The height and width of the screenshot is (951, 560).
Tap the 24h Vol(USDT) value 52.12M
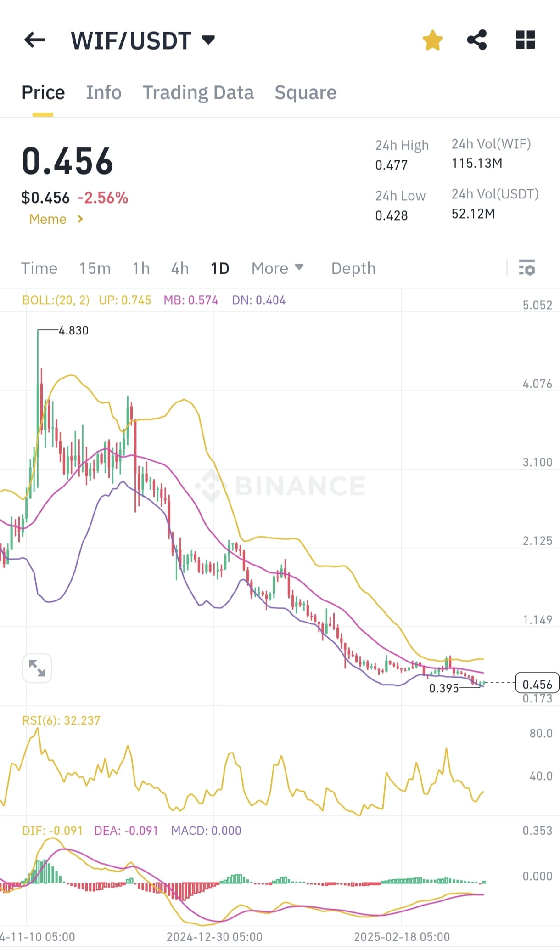[x=473, y=214]
